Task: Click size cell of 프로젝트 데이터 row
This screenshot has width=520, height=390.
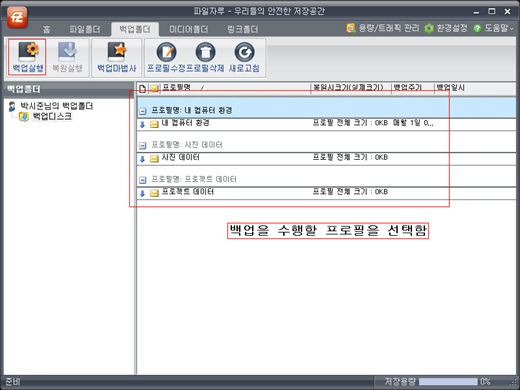Action: pos(350,192)
